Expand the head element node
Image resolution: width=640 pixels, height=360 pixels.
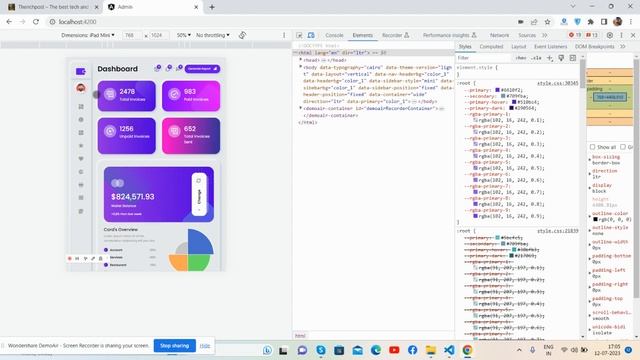[x=300, y=60]
